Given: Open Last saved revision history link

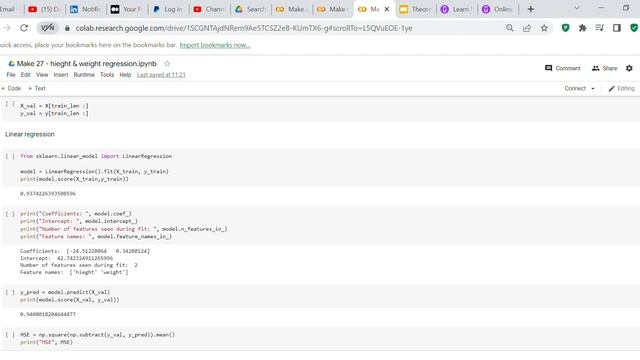Looking at the screenshot, I should coord(161,75).
